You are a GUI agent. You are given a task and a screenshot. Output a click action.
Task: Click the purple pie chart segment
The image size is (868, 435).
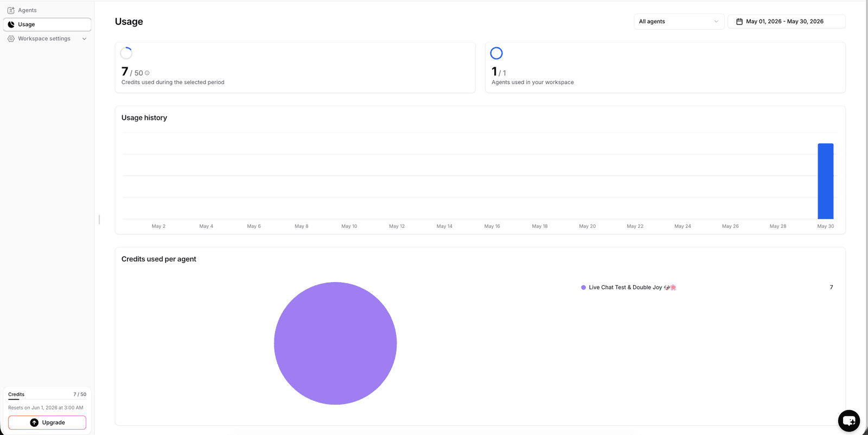coord(335,343)
